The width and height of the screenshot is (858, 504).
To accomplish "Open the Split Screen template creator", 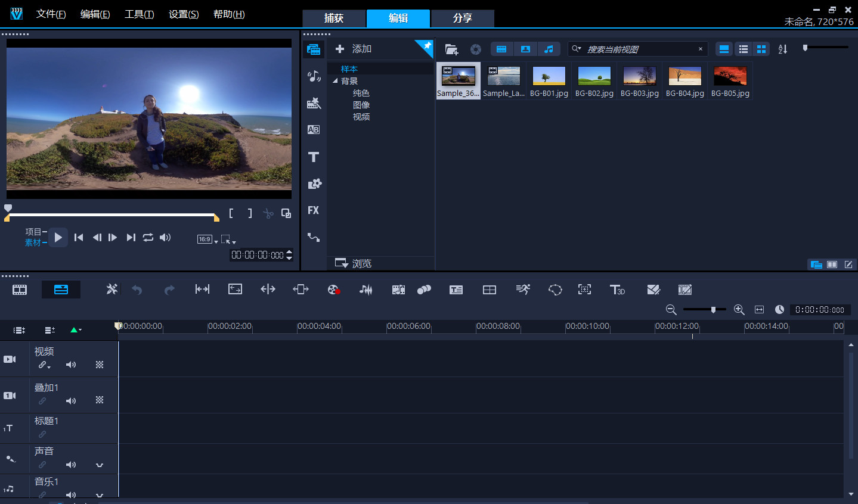I will [x=490, y=290].
